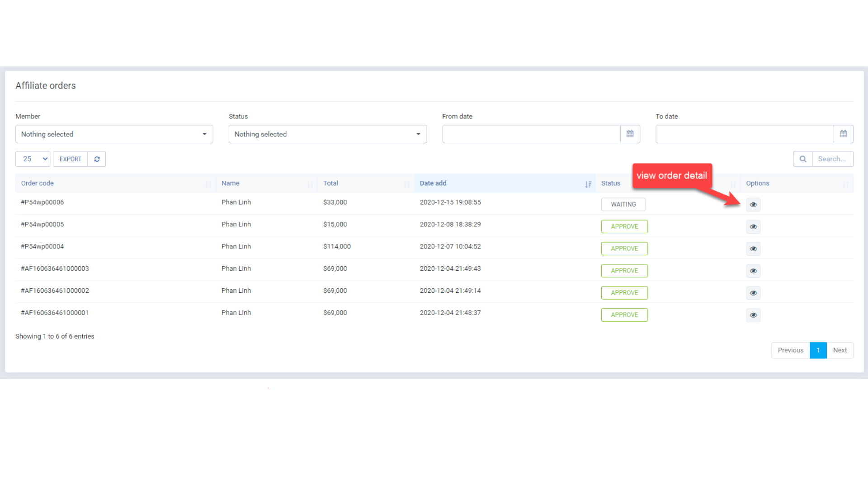Open the Status filter dropdown
This screenshot has width=868, height=488.
pyautogui.click(x=327, y=134)
